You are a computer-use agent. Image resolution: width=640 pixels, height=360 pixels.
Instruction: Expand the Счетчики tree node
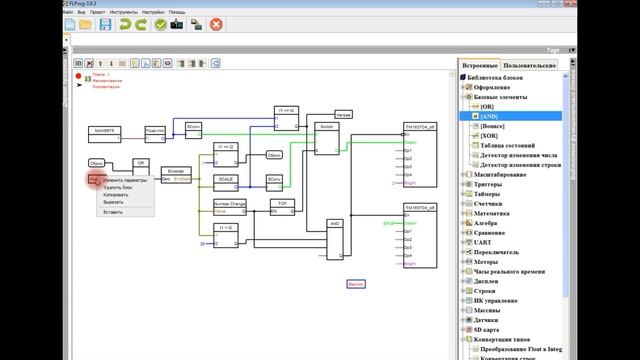(463, 204)
